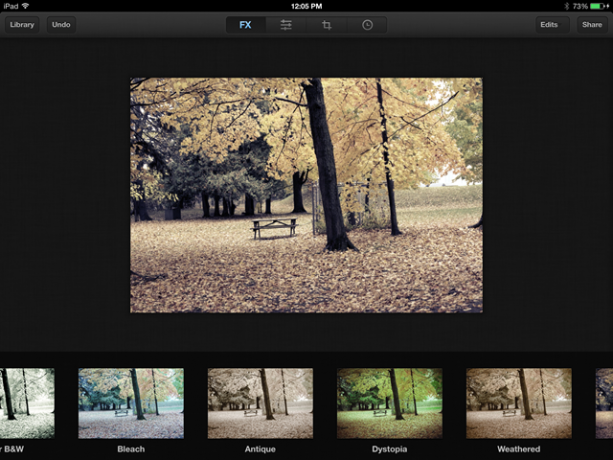Tap the Share button

[x=592, y=25]
